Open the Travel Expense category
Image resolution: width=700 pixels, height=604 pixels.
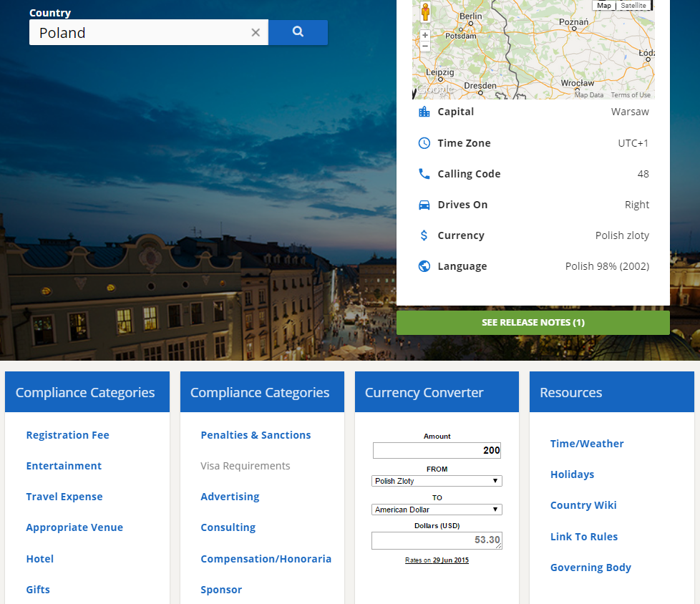click(64, 497)
